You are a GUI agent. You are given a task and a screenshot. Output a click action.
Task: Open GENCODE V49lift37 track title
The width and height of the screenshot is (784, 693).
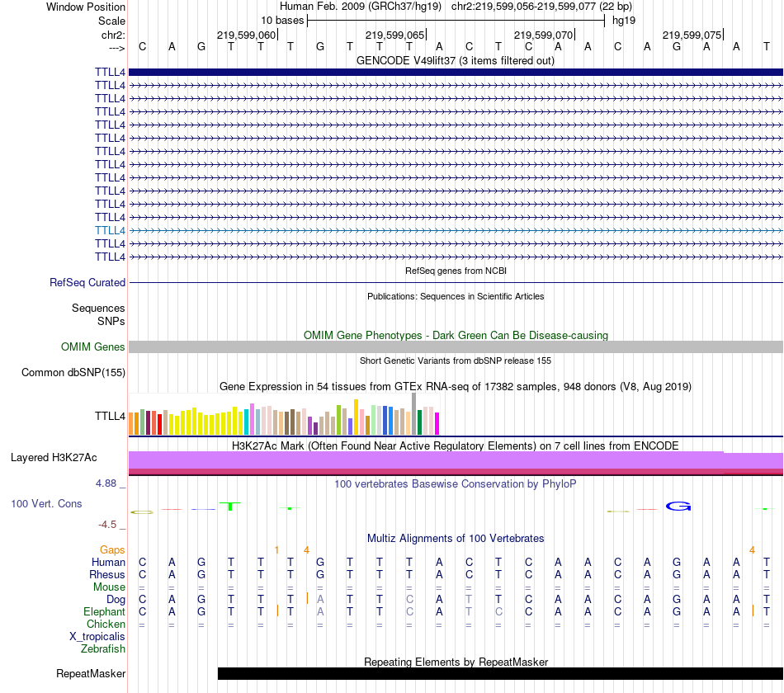click(x=455, y=60)
